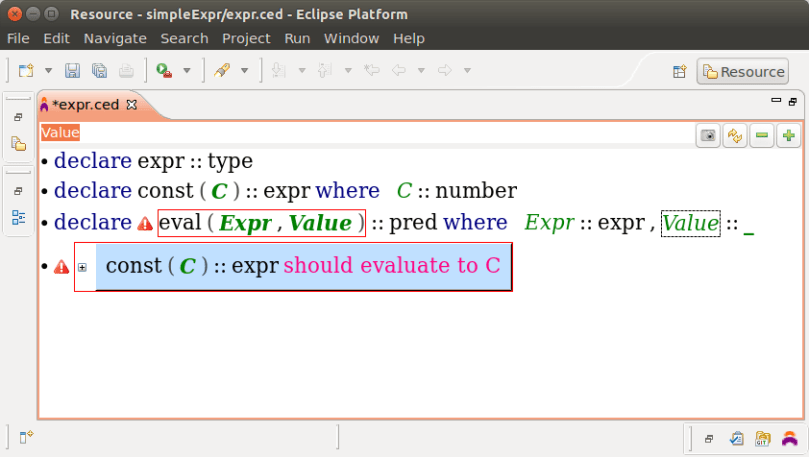809x457 pixels.
Task: Open the Git Repositories icon in the status bar
Action: pyautogui.click(x=763, y=438)
